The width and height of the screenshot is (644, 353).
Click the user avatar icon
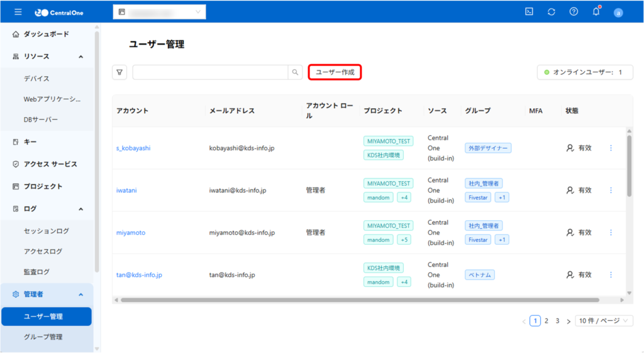click(618, 12)
